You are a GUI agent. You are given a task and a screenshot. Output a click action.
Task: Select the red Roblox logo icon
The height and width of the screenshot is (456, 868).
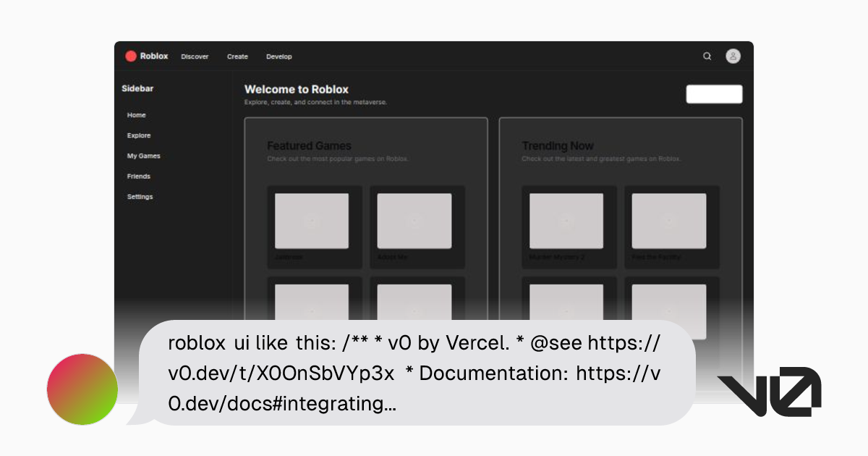coord(131,56)
